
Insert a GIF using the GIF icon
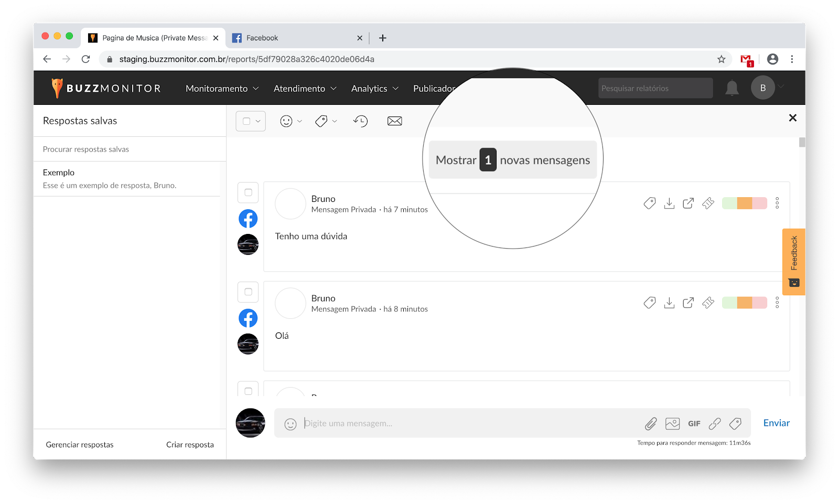click(x=694, y=423)
